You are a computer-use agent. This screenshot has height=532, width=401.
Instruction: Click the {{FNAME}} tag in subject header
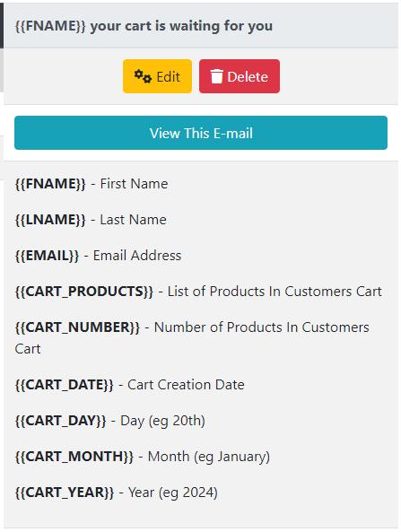pyautogui.click(x=50, y=26)
